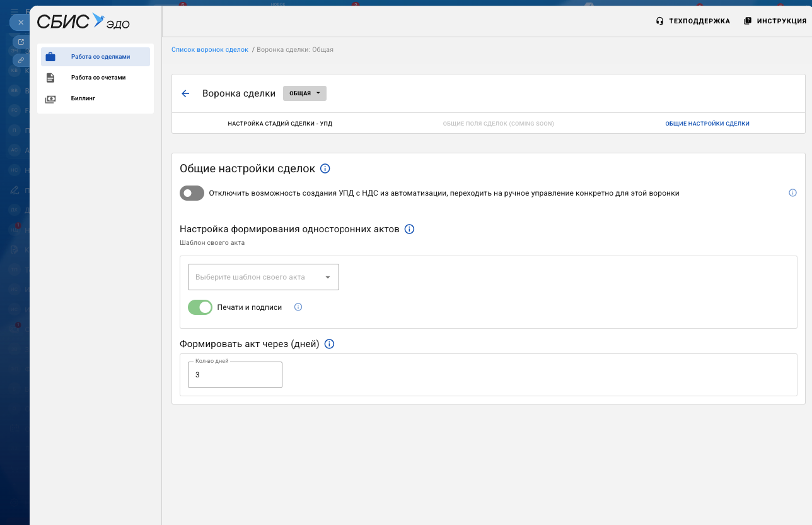Click info icon at right of УПД toggle row
The width and height of the screenshot is (812, 525).
tap(792, 193)
